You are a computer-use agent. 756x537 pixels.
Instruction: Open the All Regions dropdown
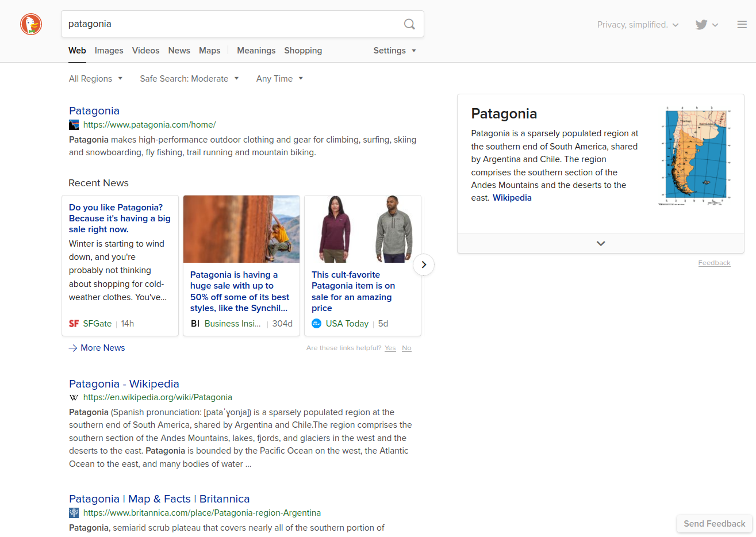[96, 79]
